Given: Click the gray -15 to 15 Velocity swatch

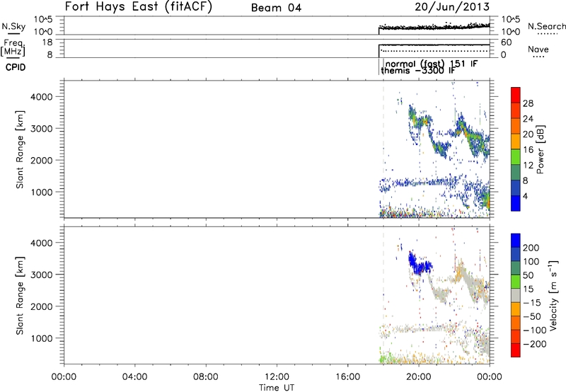Looking at the screenshot, I should [516, 295].
